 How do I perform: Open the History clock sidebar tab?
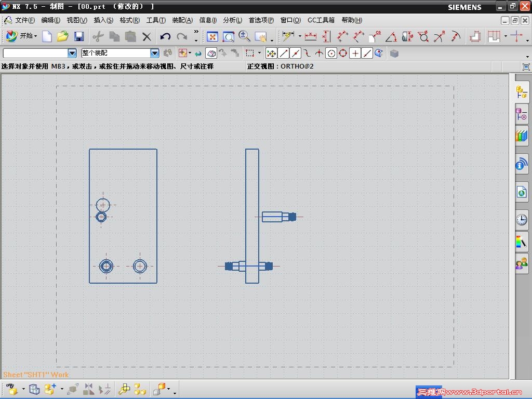522,220
